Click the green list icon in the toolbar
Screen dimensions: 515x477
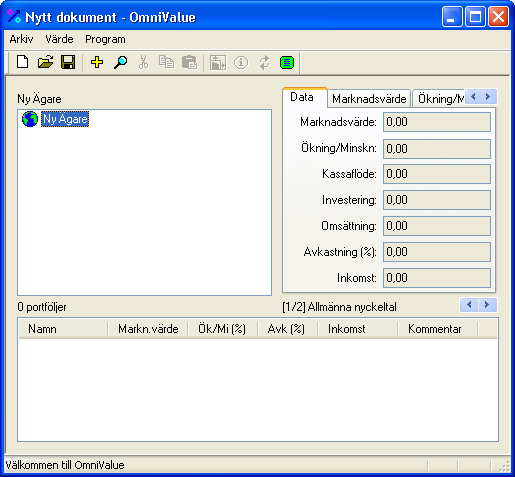click(287, 62)
